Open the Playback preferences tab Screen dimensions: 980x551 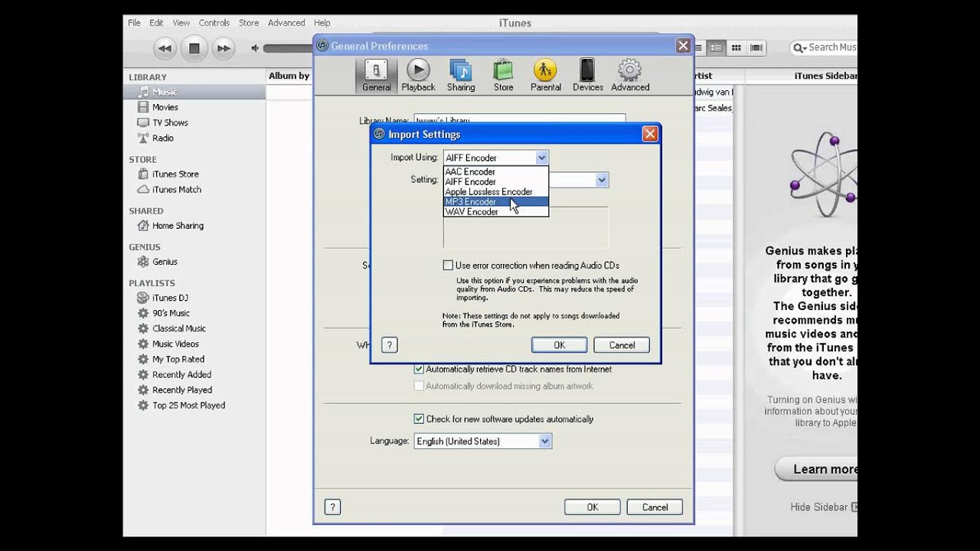coord(418,75)
